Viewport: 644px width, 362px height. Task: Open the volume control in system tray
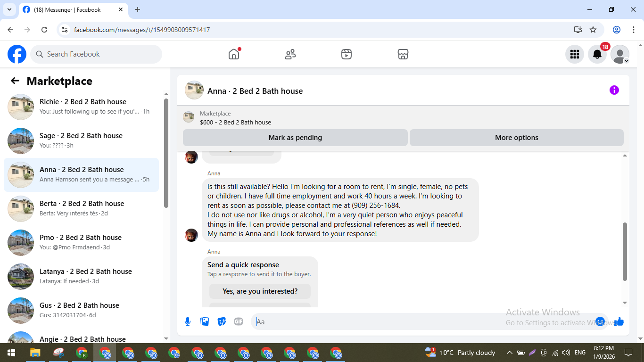[566, 353]
